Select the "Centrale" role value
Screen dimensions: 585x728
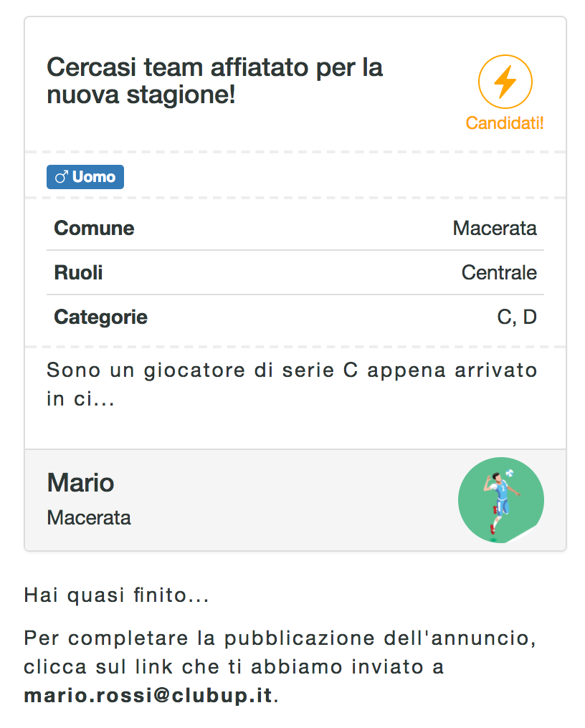pos(498,273)
